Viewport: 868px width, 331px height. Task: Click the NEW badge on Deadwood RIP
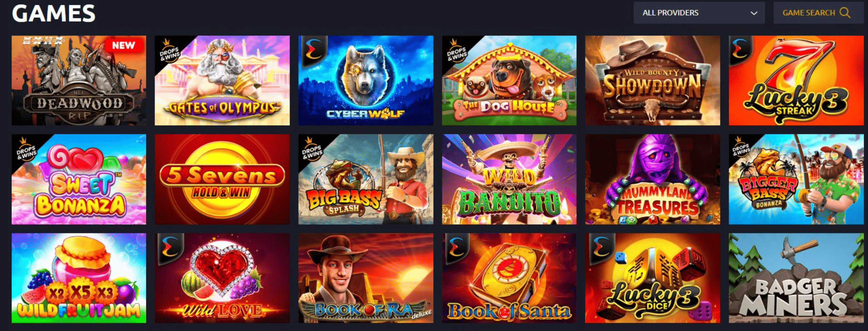(123, 45)
